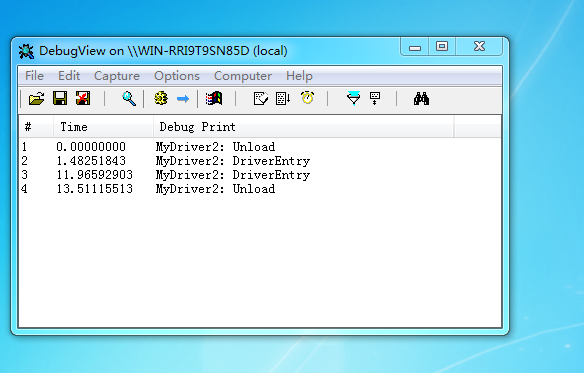Minimize the DebugView window

coord(415,47)
